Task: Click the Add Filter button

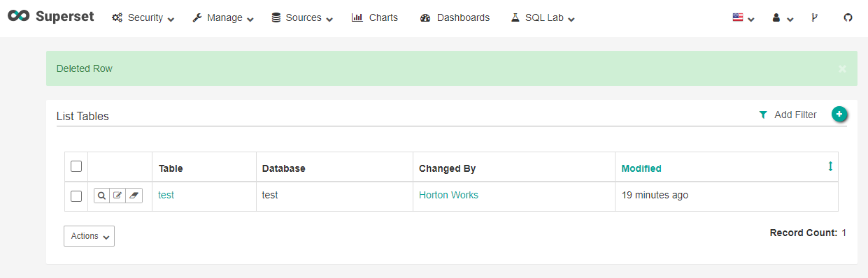Action: pyautogui.click(x=788, y=115)
